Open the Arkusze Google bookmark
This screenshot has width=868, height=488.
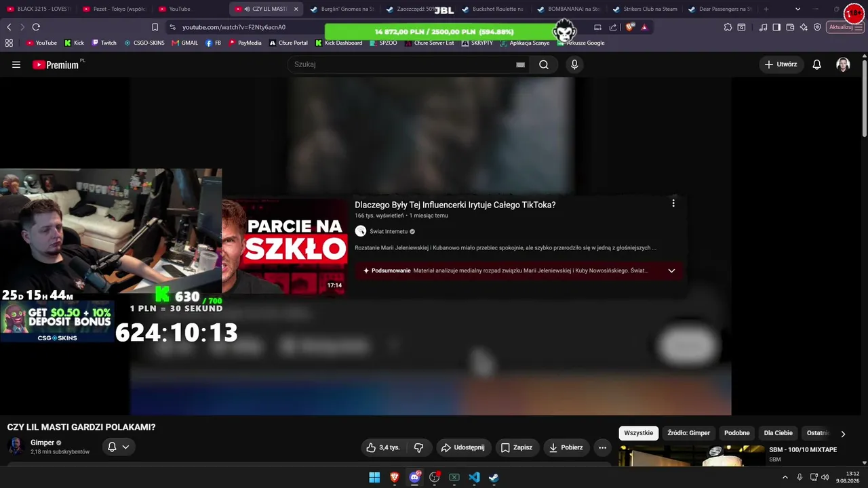point(581,43)
